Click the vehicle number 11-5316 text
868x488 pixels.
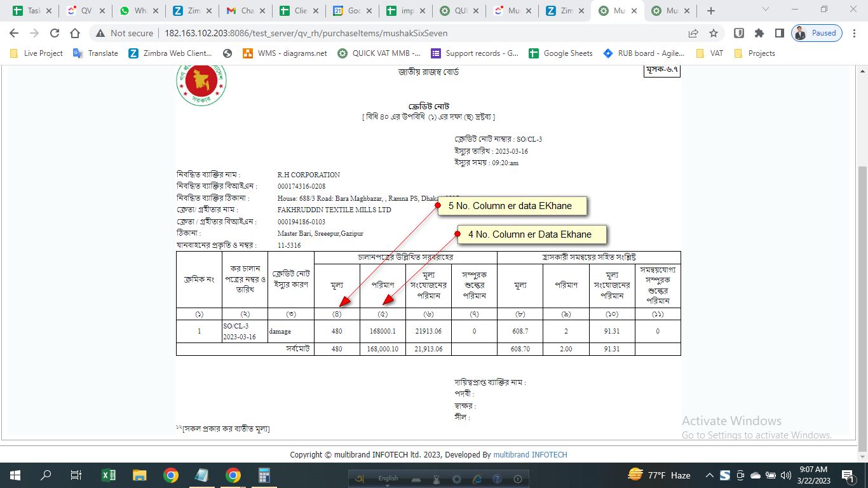(x=289, y=245)
